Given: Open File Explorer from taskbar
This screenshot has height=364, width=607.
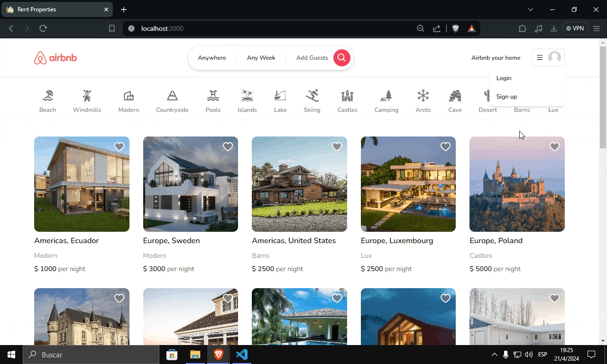Looking at the screenshot, I should (195, 355).
